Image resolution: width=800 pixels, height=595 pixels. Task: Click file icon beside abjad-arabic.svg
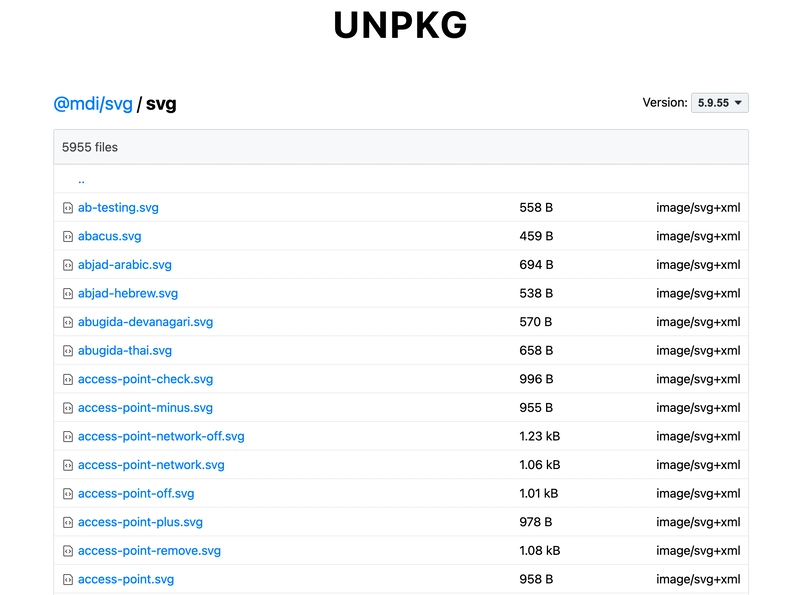(x=68, y=265)
